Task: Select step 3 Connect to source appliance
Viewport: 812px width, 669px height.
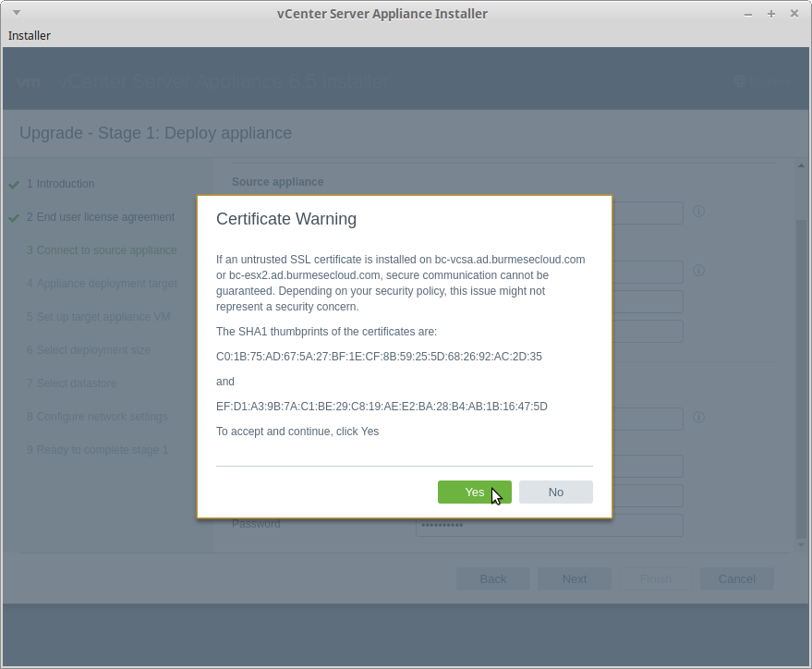Action: tap(102, 250)
